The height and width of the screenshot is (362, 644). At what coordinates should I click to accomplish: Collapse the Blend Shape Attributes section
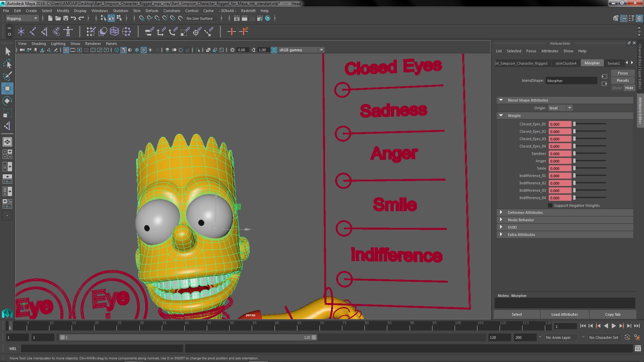501,100
